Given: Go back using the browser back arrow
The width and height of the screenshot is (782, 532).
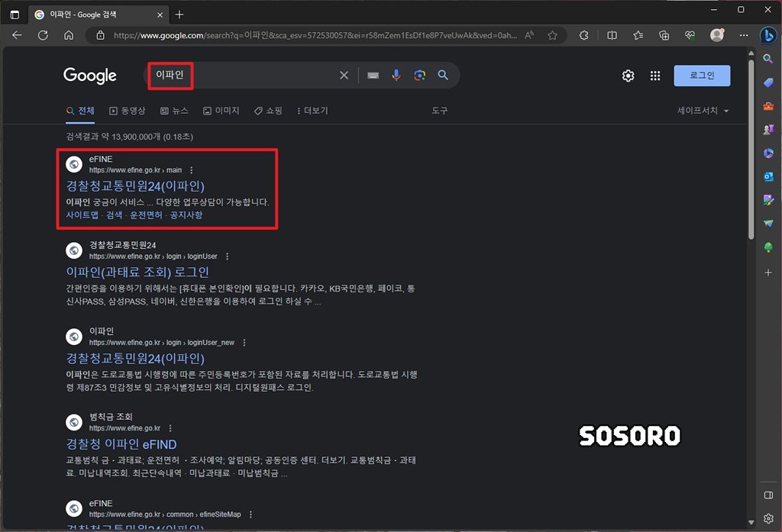Looking at the screenshot, I should pyautogui.click(x=17, y=35).
